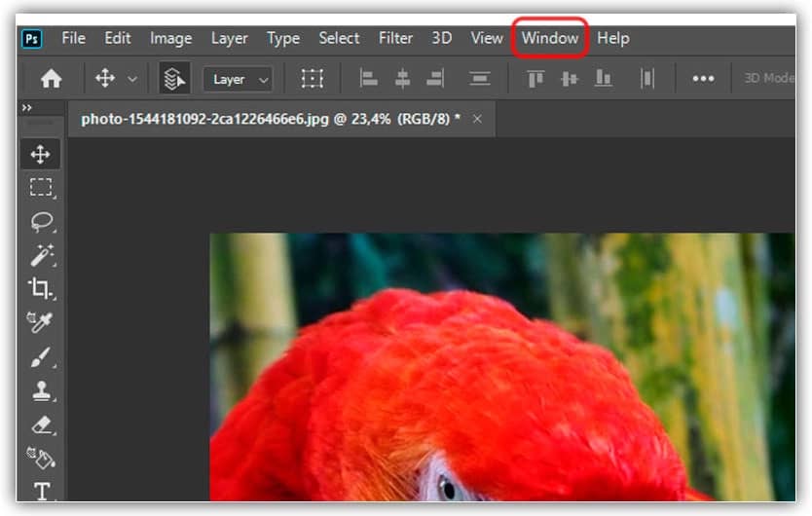812x516 pixels.
Task: Open the Layer auto-select dropdown
Action: pyautogui.click(x=238, y=79)
